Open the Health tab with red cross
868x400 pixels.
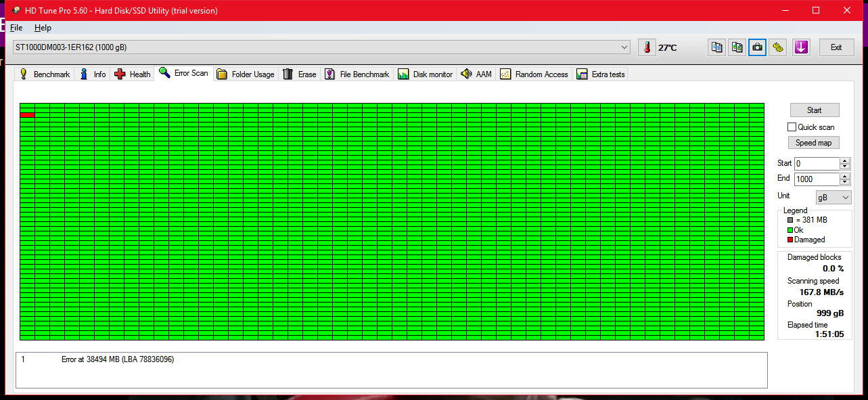point(133,74)
